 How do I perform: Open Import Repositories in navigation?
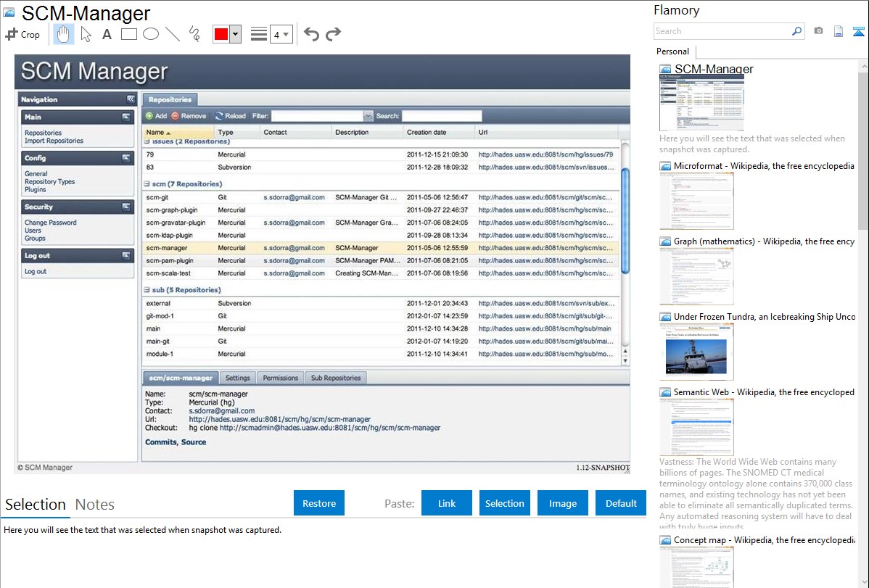[54, 141]
